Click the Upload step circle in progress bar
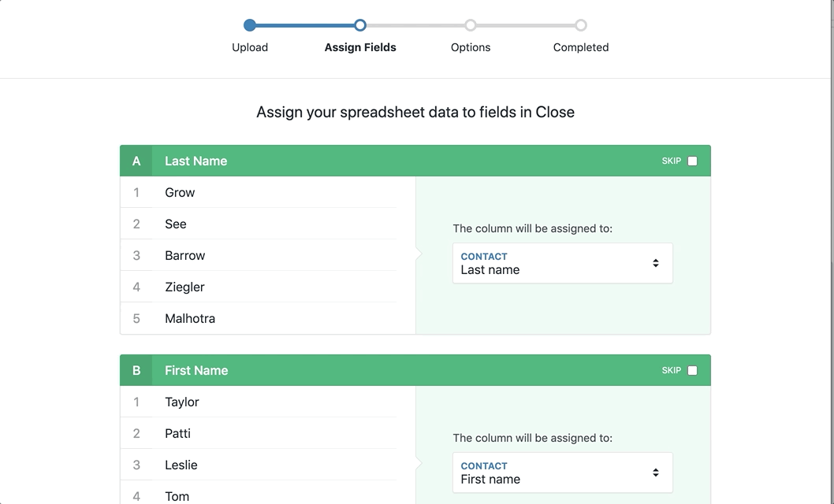834x504 pixels. pyautogui.click(x=249, y=25)
